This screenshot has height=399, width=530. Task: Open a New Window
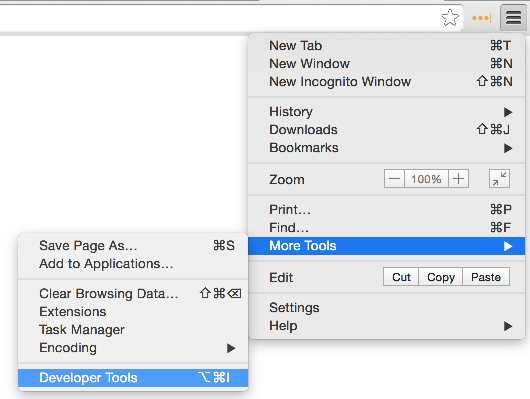(386, 64)
